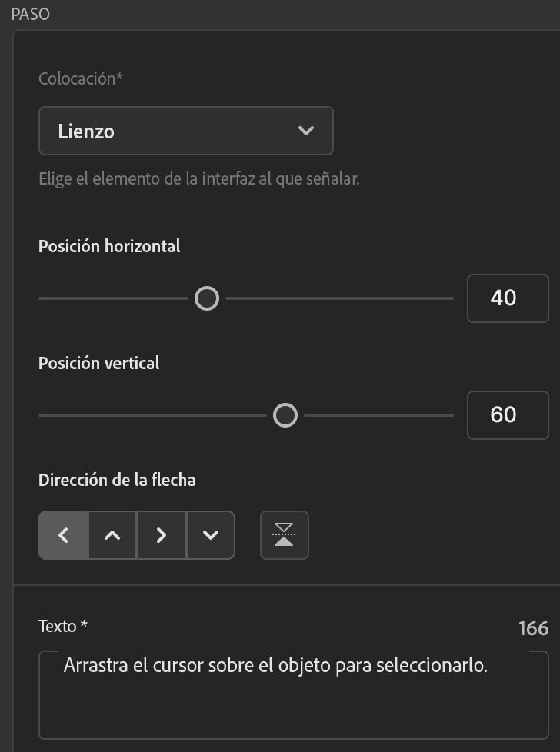Click the vertical slider track left of the handle
Image resolution: width=560 pixels, height=752 pixels.
coord(152,416)
